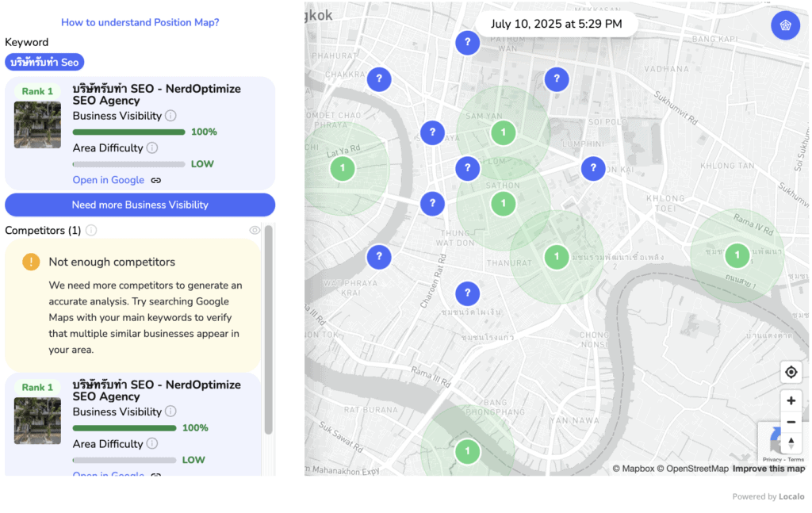Viewport: 812px width, 513px height.
Task: Select the green rank 1 marker near Rama IV Rd
Action: [x=737, y=255]
